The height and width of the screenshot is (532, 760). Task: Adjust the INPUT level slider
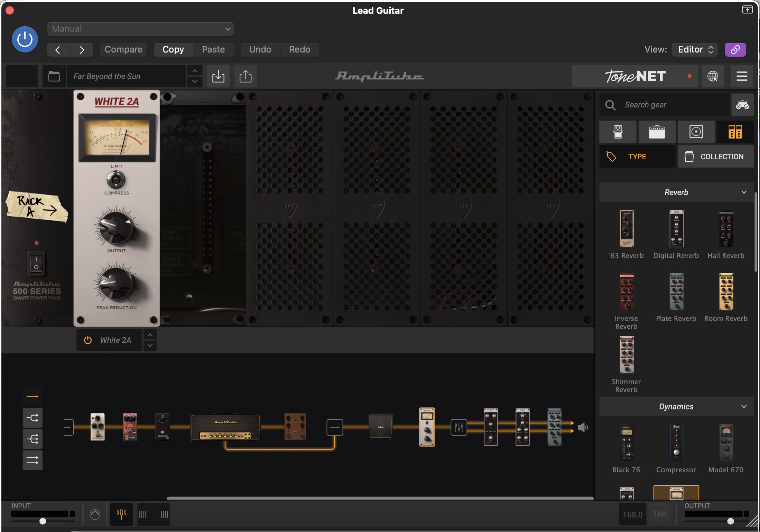point(43,521)
